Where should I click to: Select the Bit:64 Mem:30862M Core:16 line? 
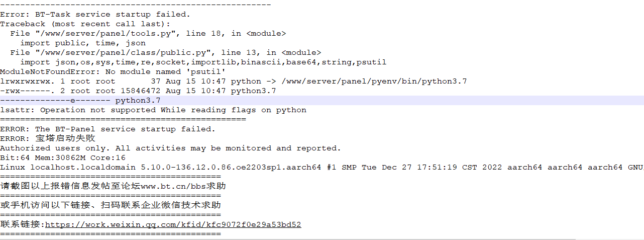[63, 157]
